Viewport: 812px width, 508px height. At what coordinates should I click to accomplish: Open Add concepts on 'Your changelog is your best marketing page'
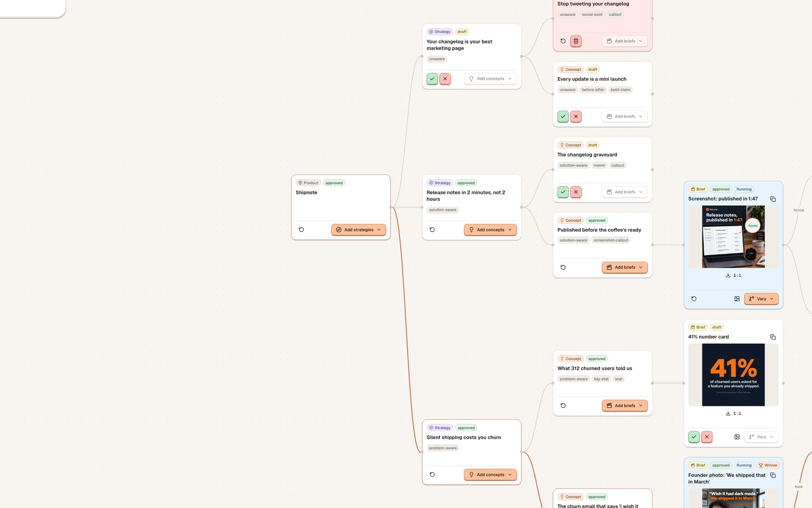(x=490, y=79)
